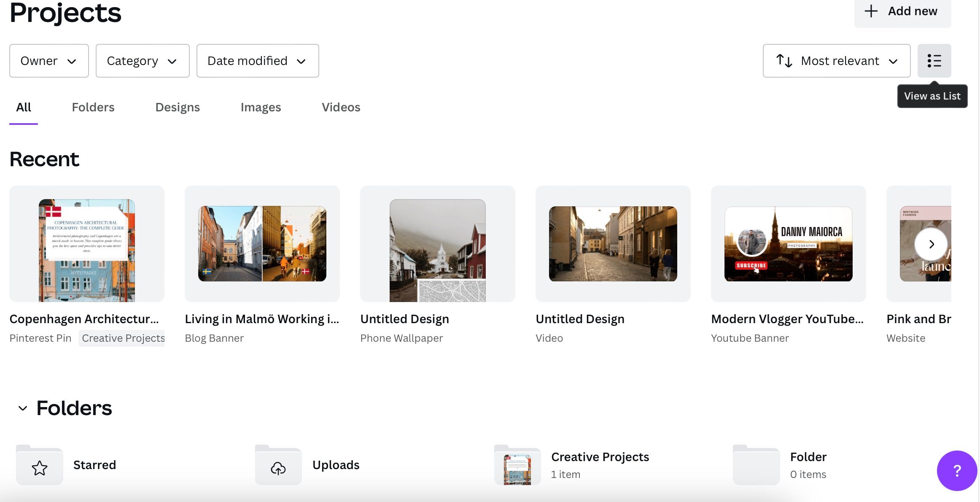The height and width of the screenshot is (502, 980).
Task: Open the Modern Vlogger YouTube Banner thumbnail
Action: point(788,244)
